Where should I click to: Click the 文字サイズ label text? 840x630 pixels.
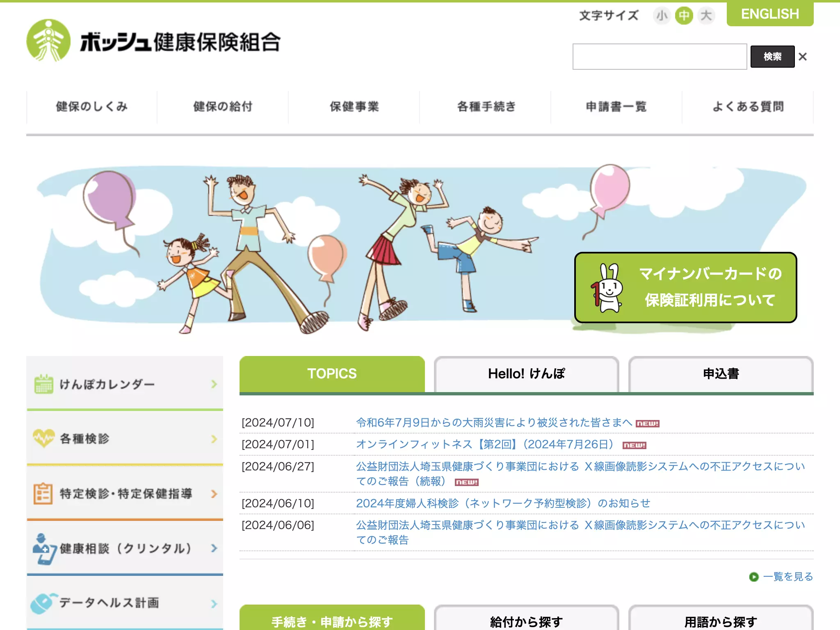[x=609, y=16]
